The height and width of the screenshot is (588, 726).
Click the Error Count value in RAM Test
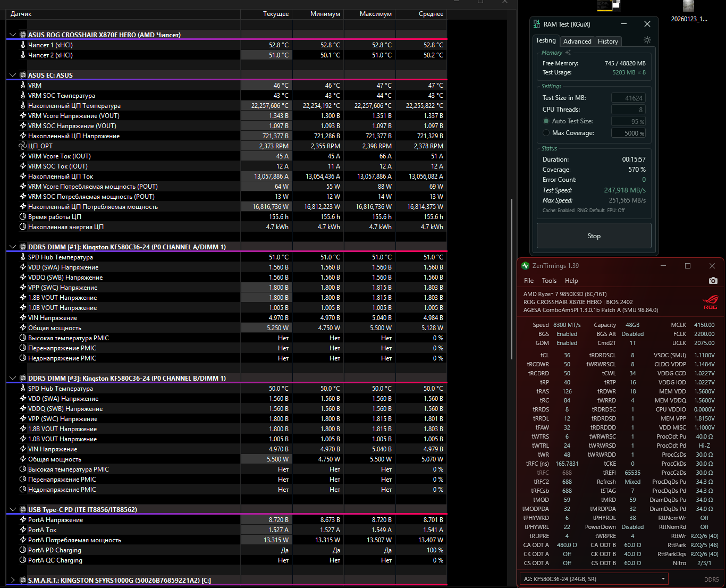click(x=644, y=180)
